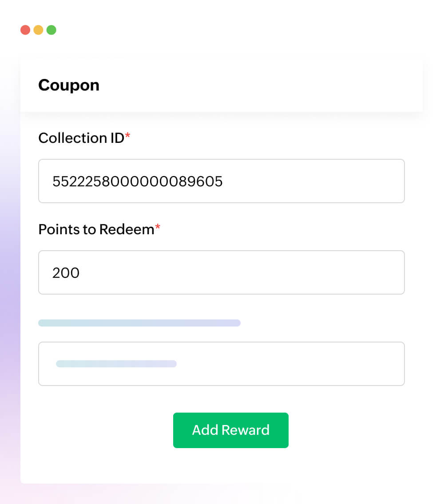Click the red asterisk beside Points to Redeem
Screen dimensions: 444x504
[x=158, y=228]
